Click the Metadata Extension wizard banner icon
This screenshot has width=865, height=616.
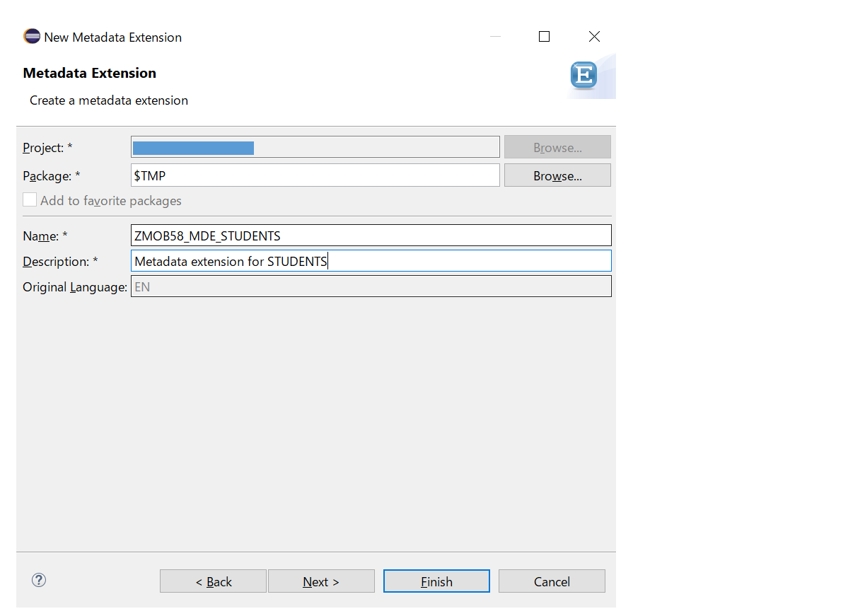[x=584, y=74]
